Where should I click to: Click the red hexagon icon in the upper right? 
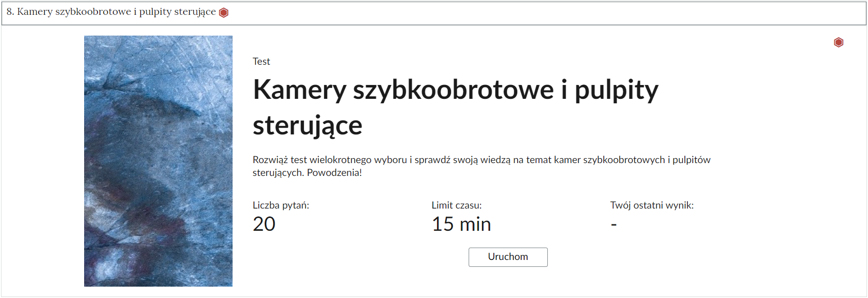[838, 43]
